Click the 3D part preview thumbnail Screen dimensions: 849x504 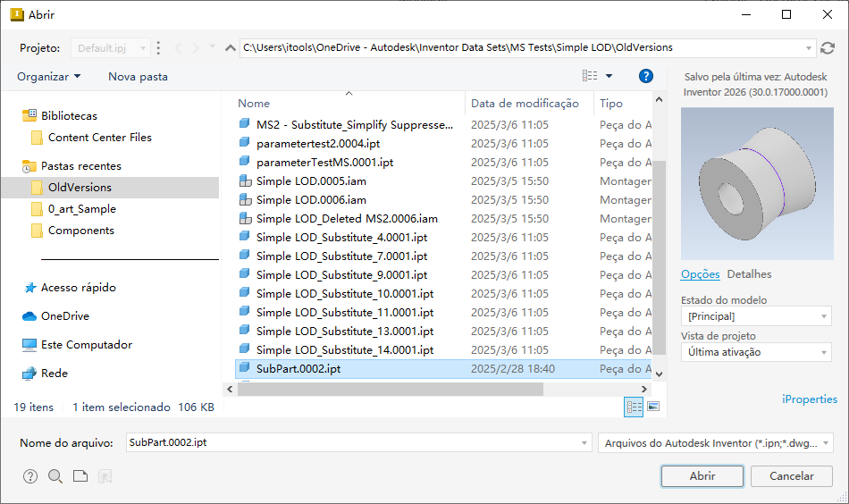757,183
